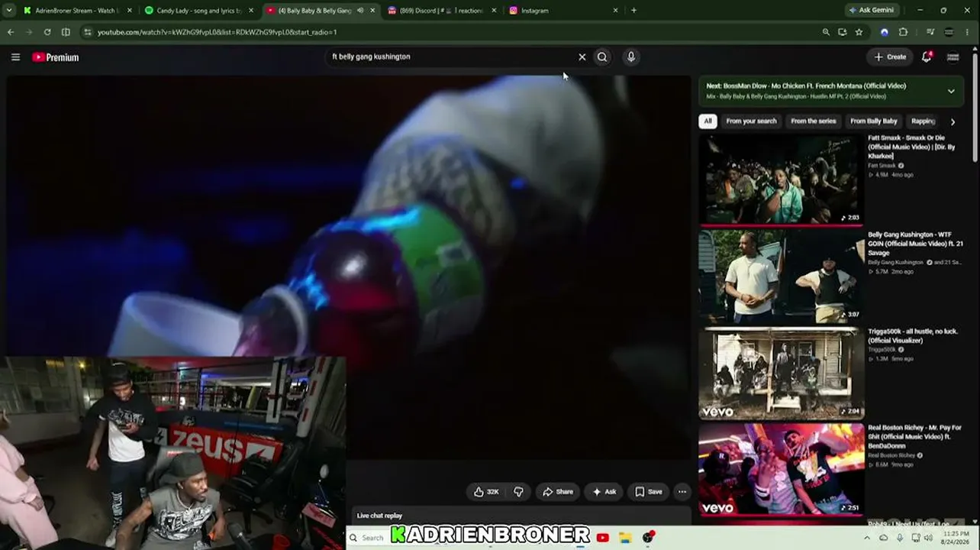Dislike the video
This screenshot has height=550, width=980.
(518, 492)
